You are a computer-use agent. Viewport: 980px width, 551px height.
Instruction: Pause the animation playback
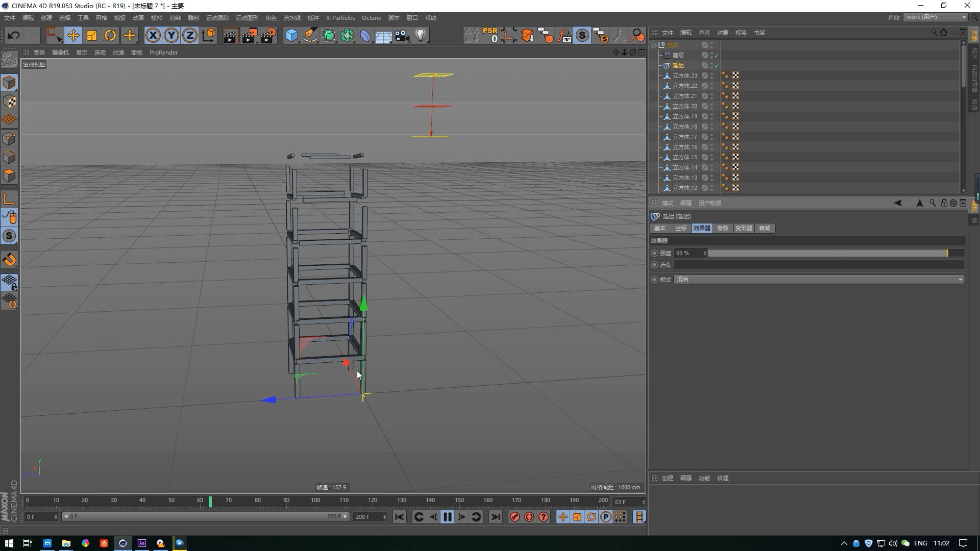[x=448, y=517]
